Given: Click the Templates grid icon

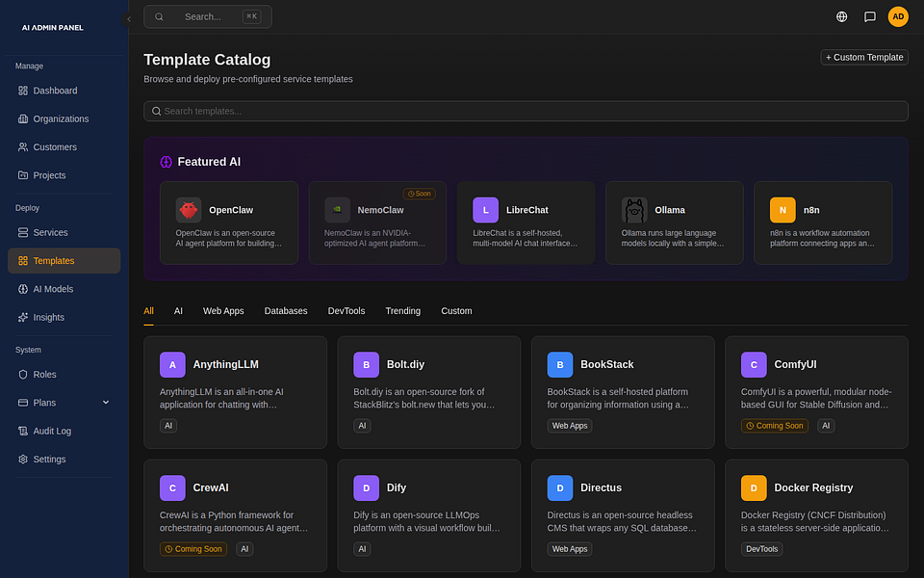Looking at the screenshot, I should [x=23, y=261].
